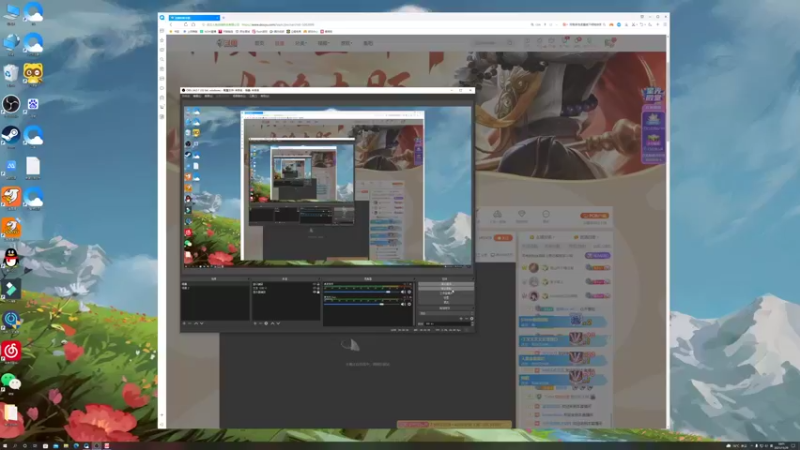Viewport: 800px width, 450px height.
Task: Open a new browser tab with plus
Action: tap(223, 18)
